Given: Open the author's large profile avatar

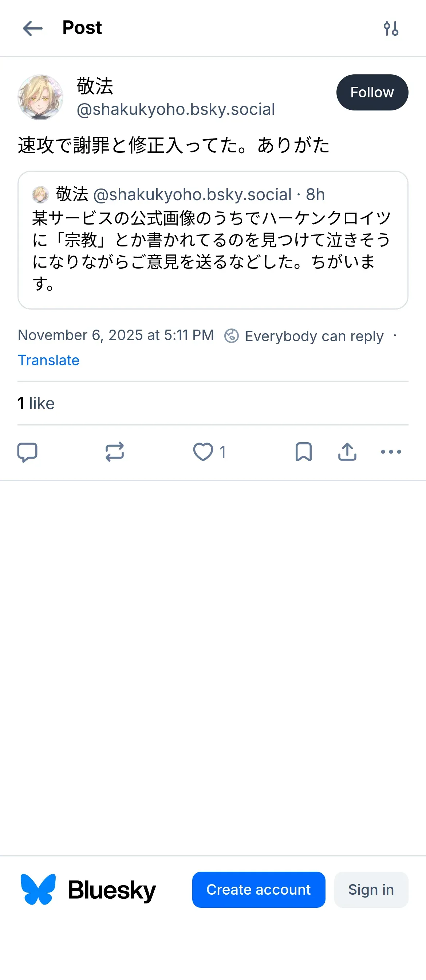Looking at the screenshot, I should tap(40, 97).
